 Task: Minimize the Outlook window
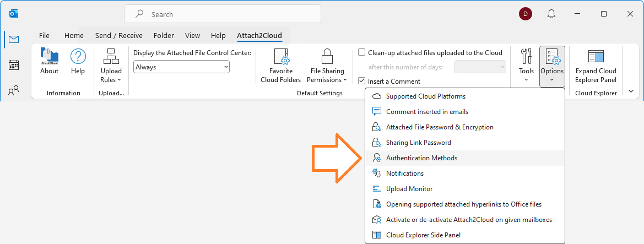pos(577,14)
